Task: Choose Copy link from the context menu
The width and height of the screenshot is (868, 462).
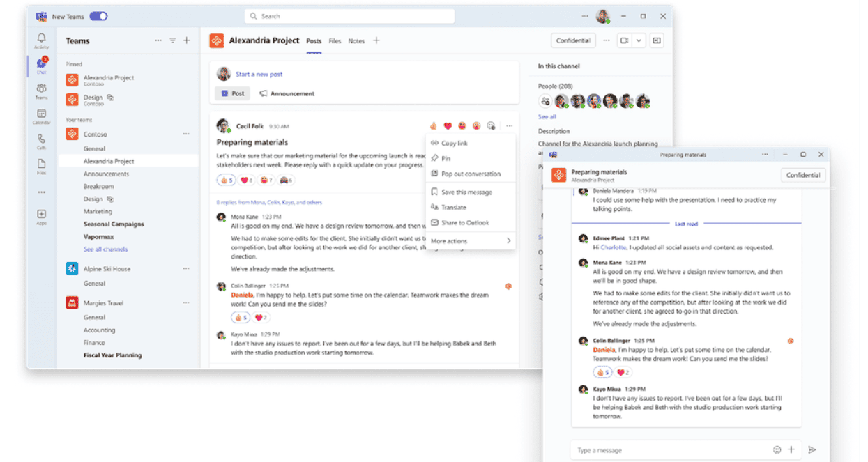Action: pos(471,144)
